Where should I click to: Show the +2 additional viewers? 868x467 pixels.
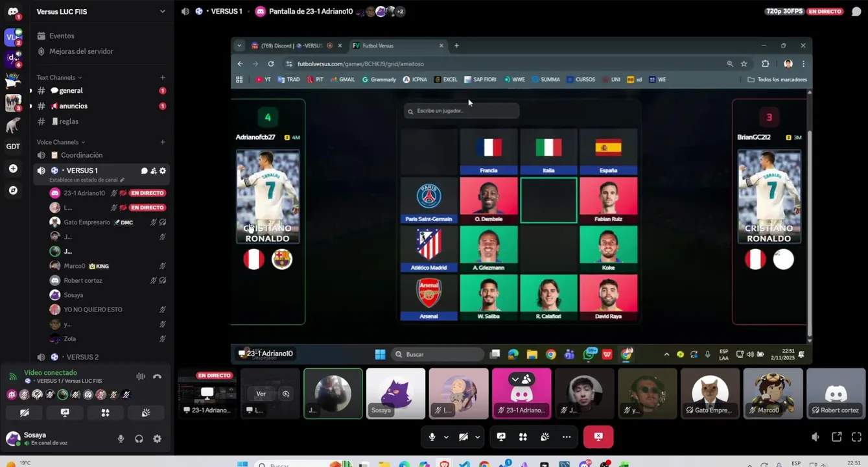[x=400, y=12]
